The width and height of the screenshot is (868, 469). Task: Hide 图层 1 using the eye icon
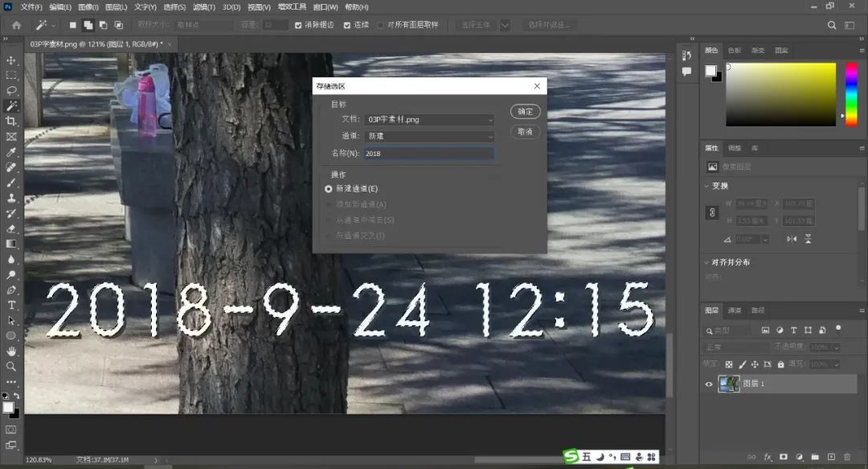tap(709, 385)
